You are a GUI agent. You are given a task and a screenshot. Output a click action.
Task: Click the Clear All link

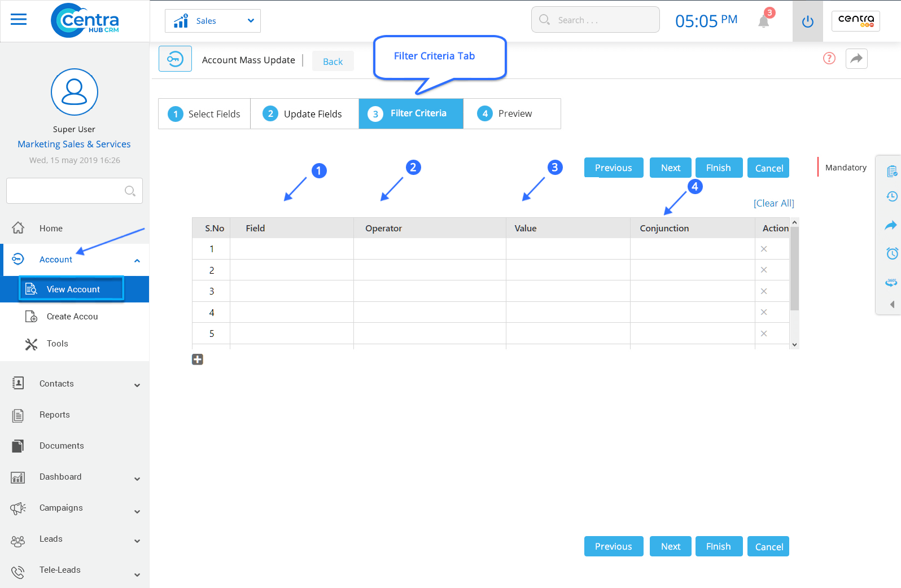pyautogui.click(x=774, y=203)
